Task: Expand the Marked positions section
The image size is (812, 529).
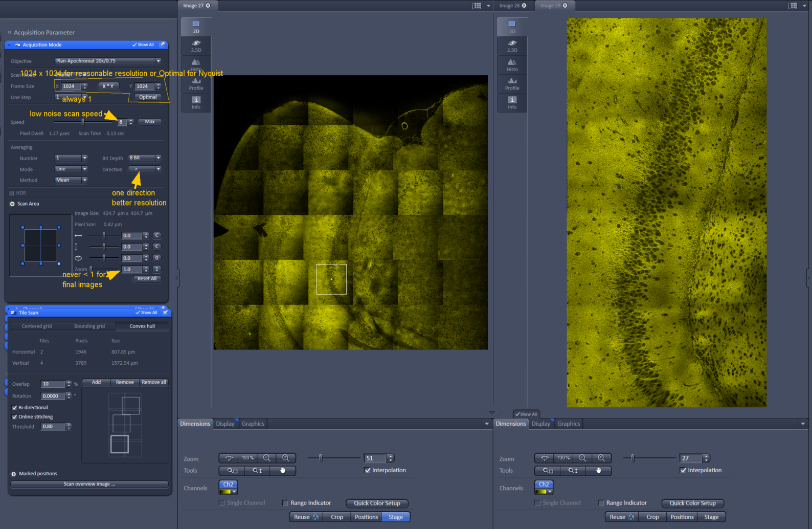Action: 13,474
